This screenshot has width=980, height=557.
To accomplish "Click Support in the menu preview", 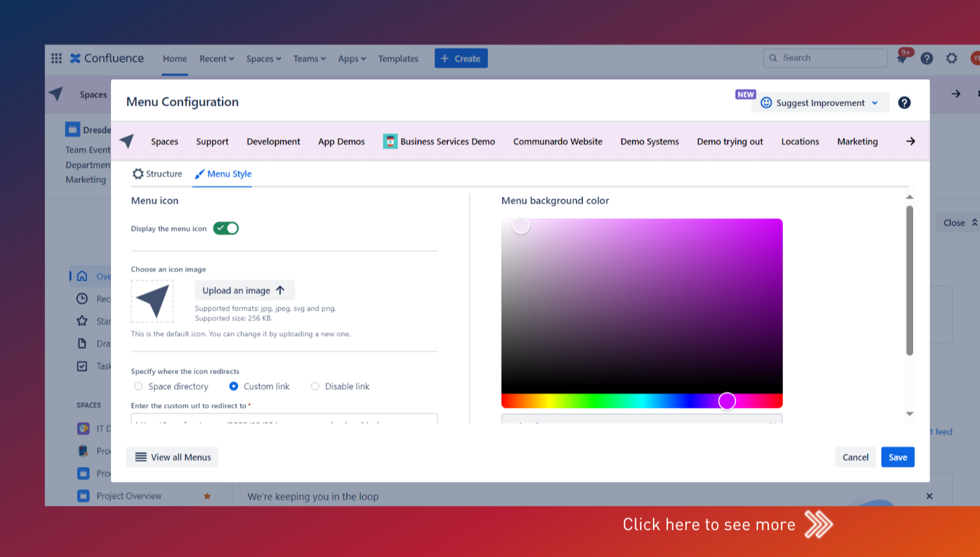I will (212, 141).
